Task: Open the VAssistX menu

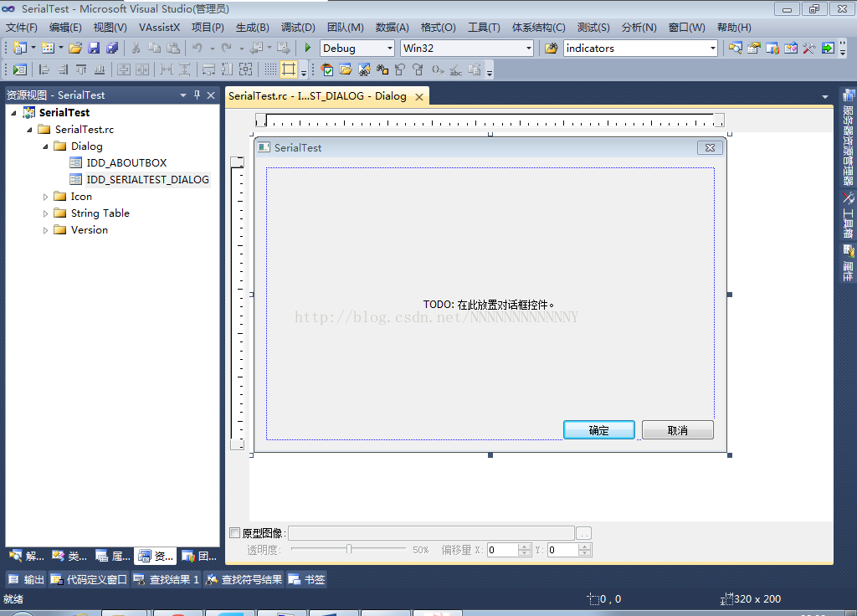Action: [159, 28]
